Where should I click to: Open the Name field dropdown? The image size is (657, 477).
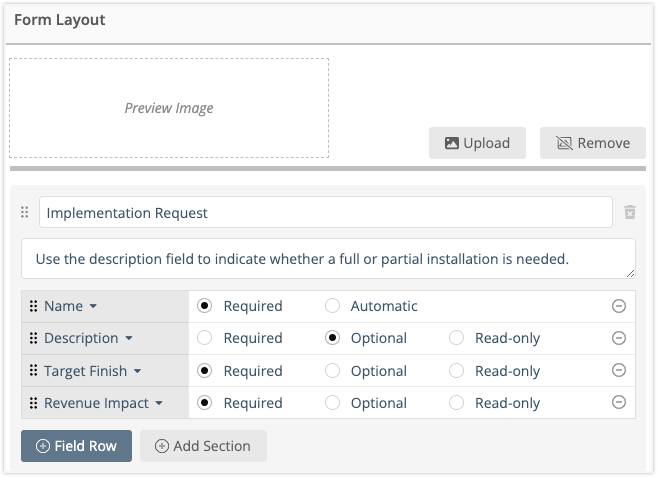(x=93, y=306)
